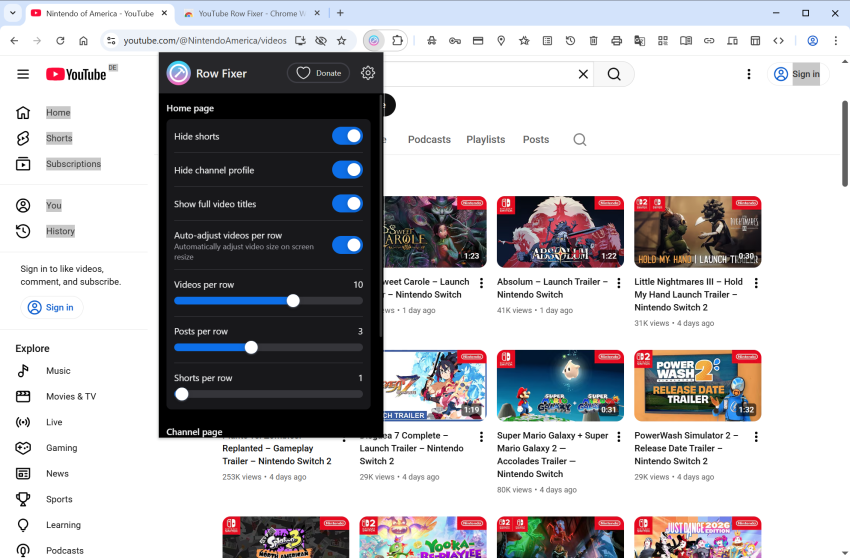The height and width of the screenshot is (558, 850).
Task: Search within channel using magnifier icon
Action: coord(579,140)
